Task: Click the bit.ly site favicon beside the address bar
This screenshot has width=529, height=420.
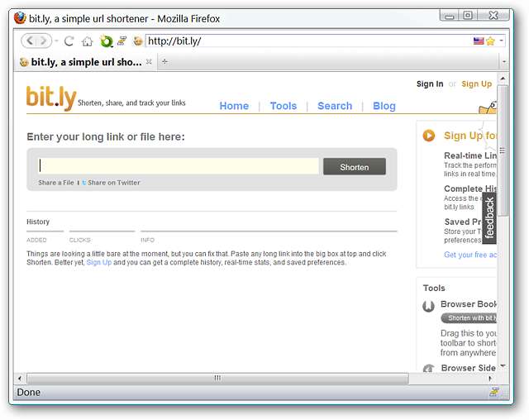Action: click(138, 41)
